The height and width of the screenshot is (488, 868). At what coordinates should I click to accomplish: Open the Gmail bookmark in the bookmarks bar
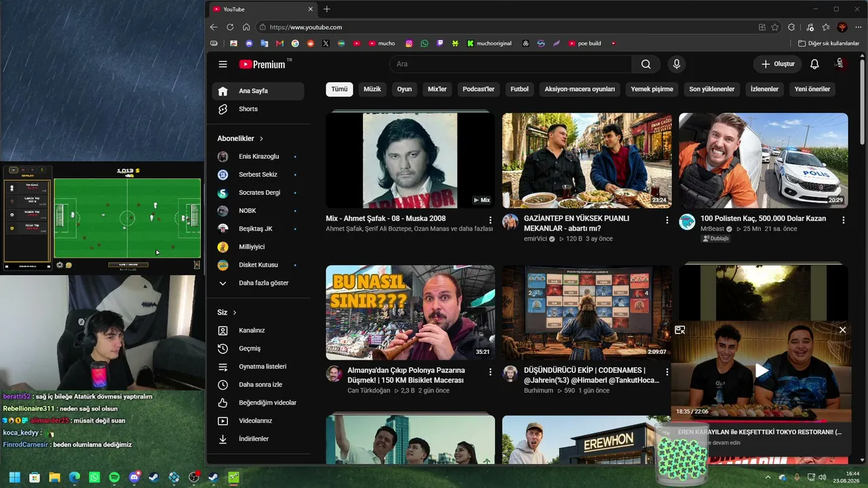click(x=279, y=43)
